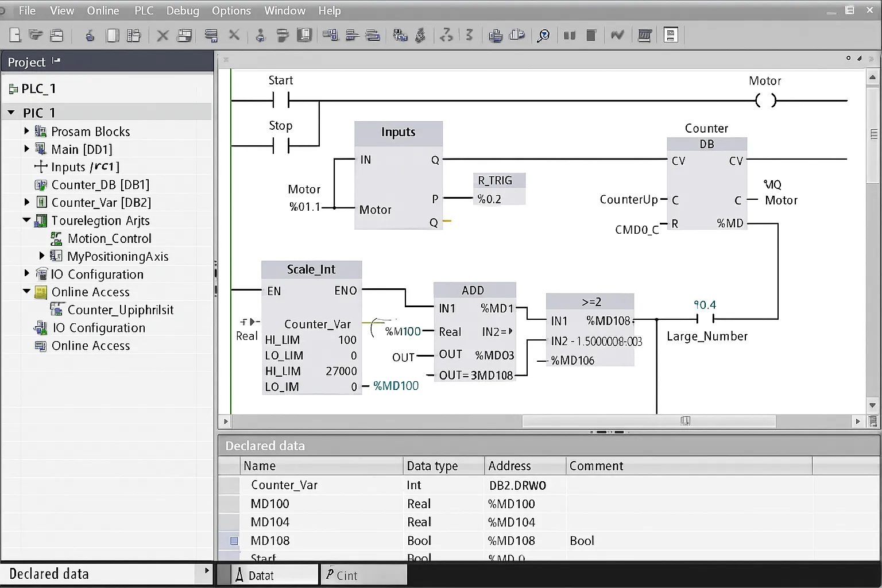This screenshot has height=588, width=882.
Task: Click the open folder toolbar icon
Action: point(36,35)
